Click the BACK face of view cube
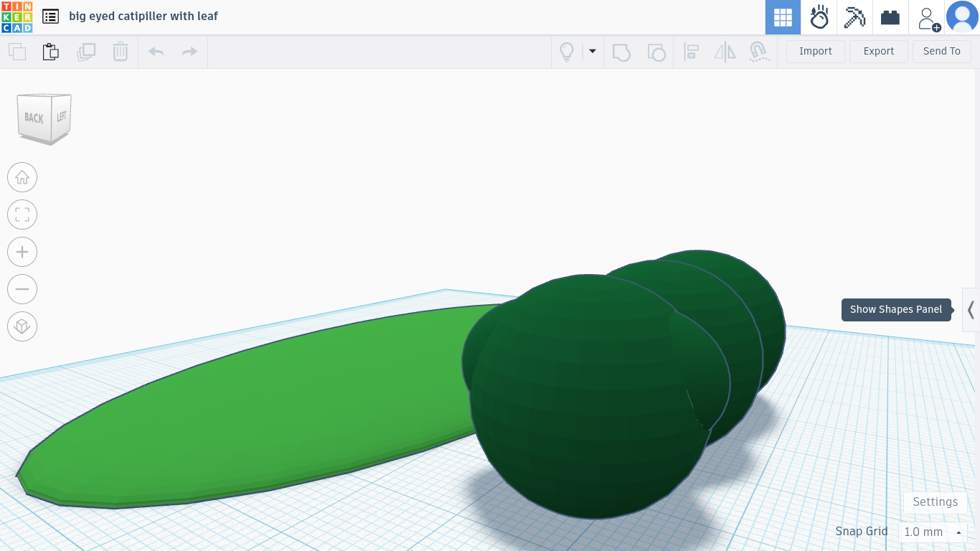The width and height of the screenshot is (980, 551). pyautogui.click(x=34, y=117)
